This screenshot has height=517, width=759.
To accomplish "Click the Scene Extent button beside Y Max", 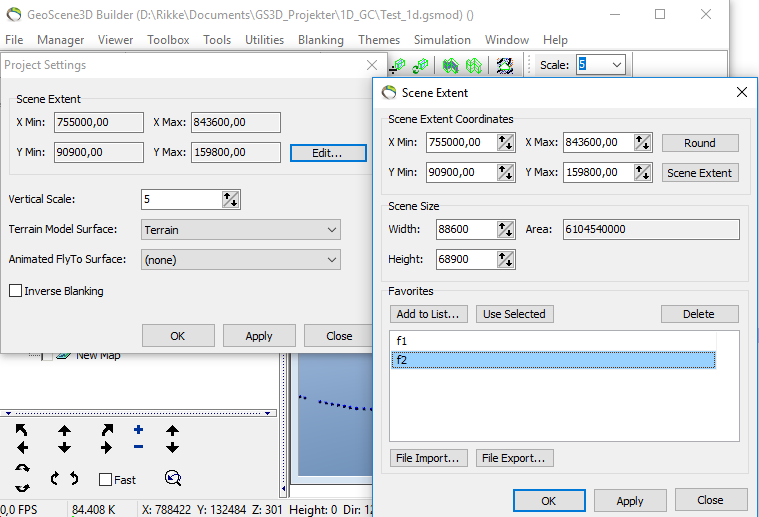I will [x=700, y=173].
